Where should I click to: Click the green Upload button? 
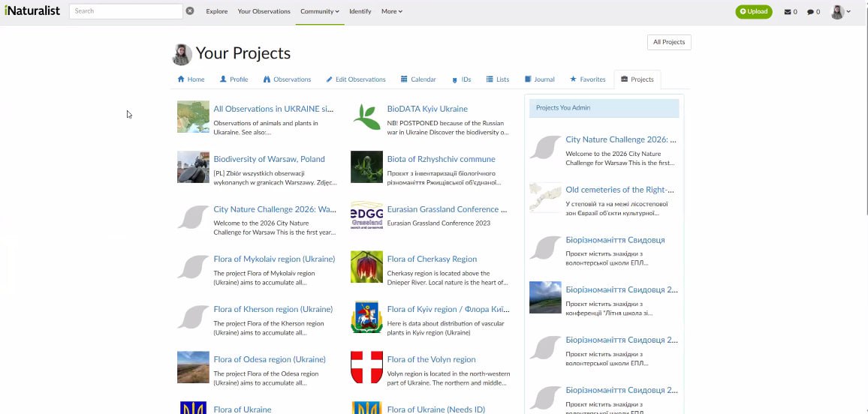pyautogui.click(x=753, y=12)
